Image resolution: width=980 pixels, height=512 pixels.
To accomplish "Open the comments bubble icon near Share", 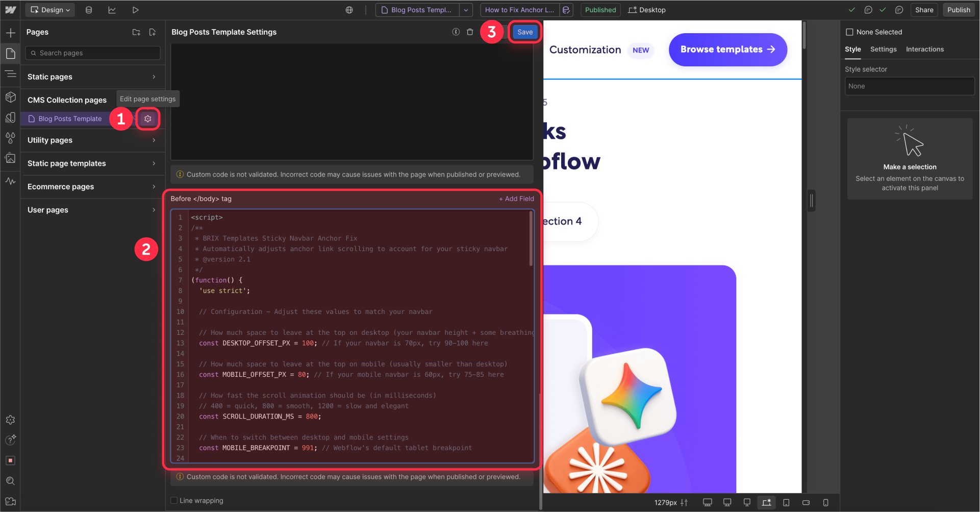I will coord(899,10).
